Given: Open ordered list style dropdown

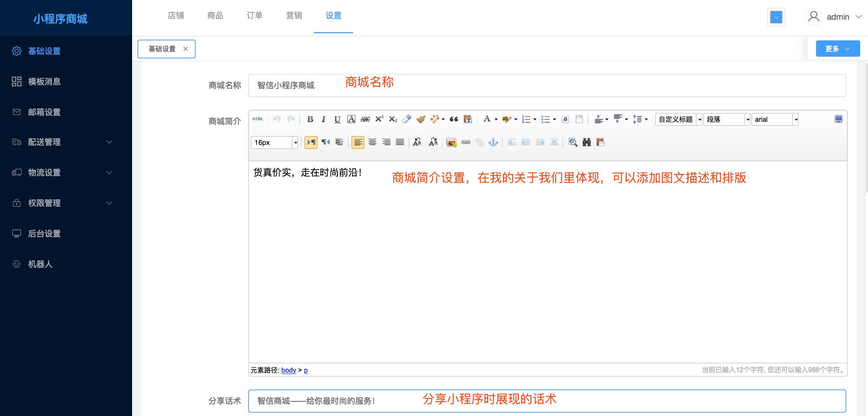Looking at the screenshot, I should [535, 119].
